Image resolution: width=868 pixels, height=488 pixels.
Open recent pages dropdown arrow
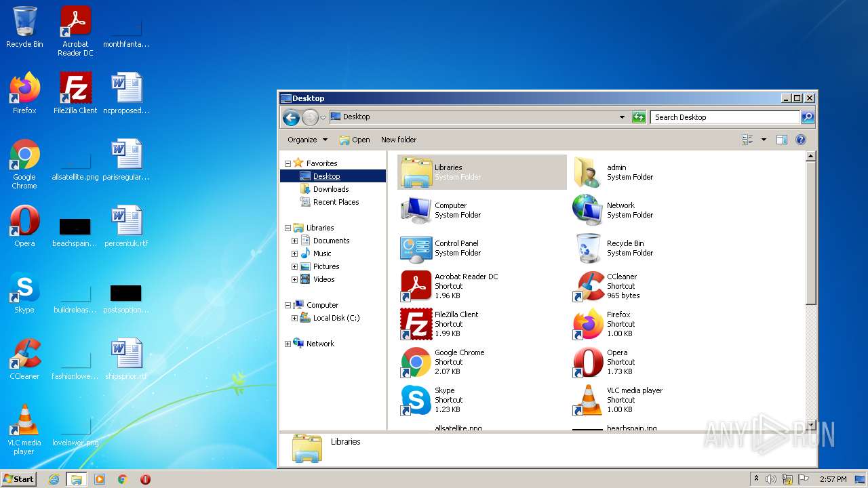323,117
